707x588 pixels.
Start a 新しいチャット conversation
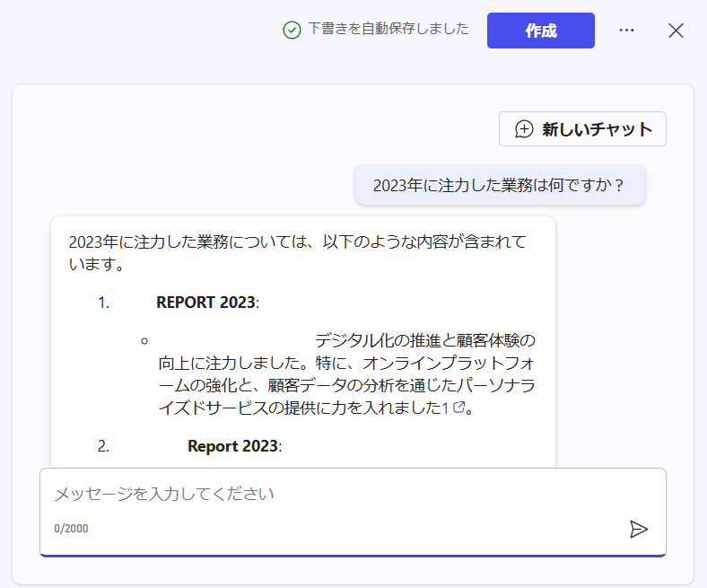(582, 129)
